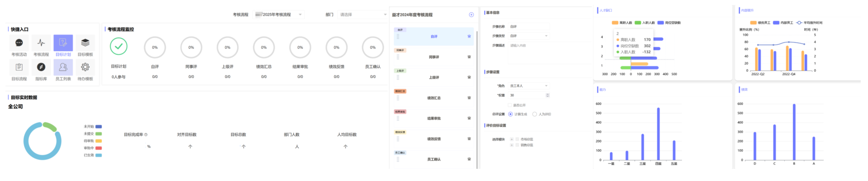
Task: Open the 步骤类型 dropdown
Action: 528,36
